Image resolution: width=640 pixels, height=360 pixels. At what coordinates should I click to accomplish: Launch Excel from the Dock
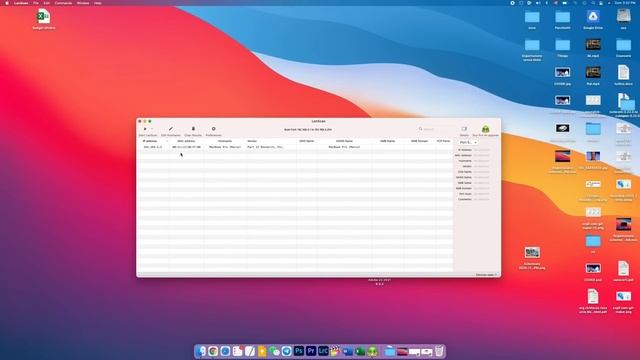360,351
